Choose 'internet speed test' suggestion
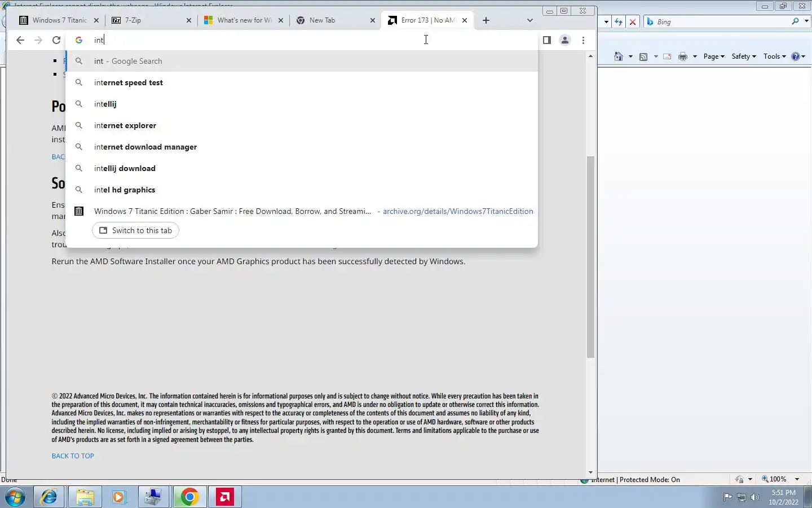This screenshot has width=812, height=508. tap(302, 82)
